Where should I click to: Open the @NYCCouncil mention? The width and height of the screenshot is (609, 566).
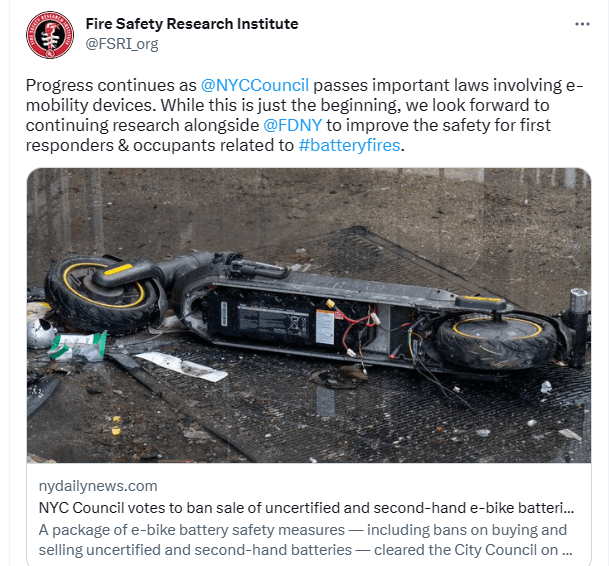click(255, 85)
